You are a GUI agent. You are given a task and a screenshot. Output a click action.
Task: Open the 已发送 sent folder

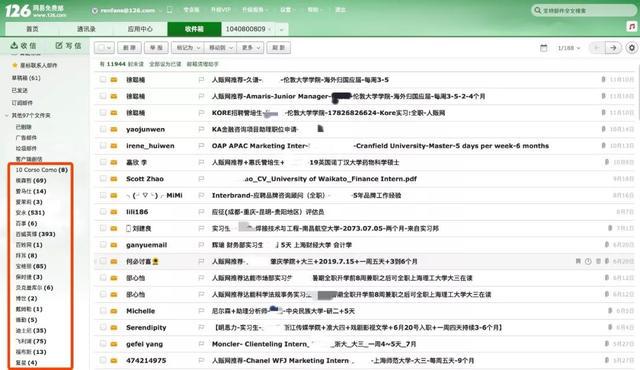click(x=20, y=90)
